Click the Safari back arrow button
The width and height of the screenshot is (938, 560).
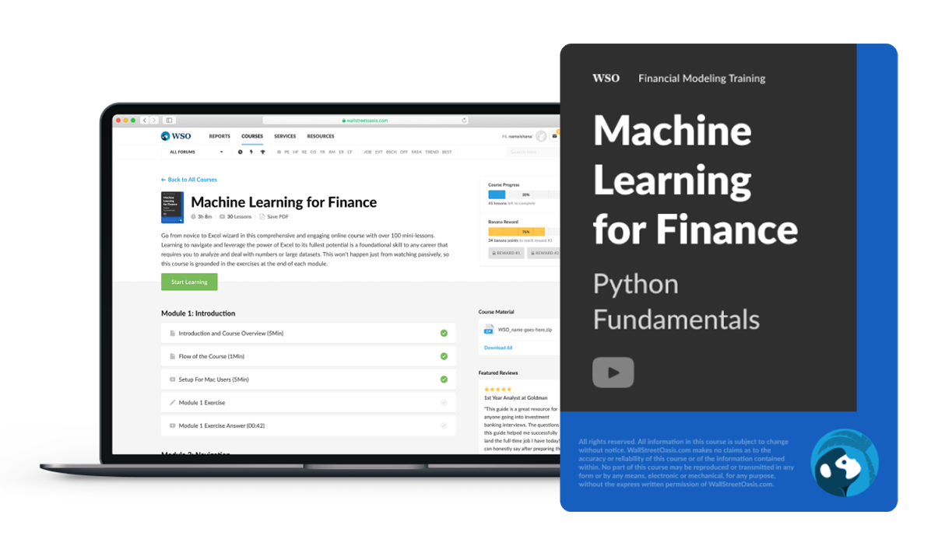pyautogui.click(x=145, y=121)
